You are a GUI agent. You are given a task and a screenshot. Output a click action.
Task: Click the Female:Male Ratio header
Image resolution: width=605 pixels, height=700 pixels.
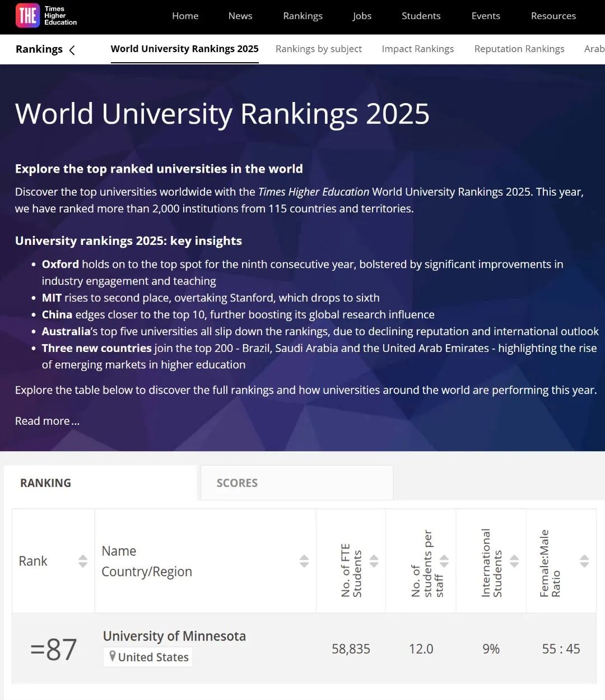[550, 563]
